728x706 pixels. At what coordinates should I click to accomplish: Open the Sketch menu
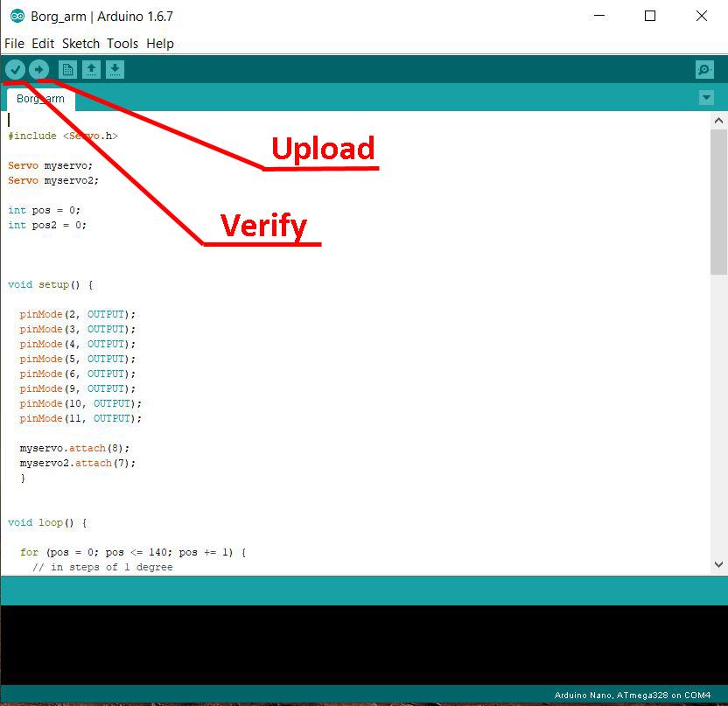(x=80, y=44)
